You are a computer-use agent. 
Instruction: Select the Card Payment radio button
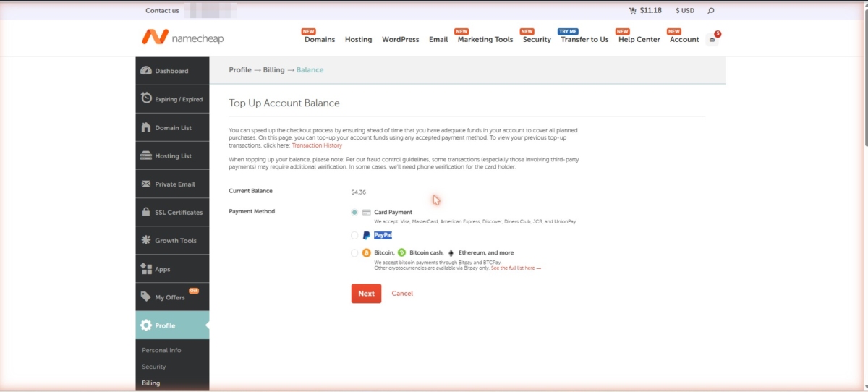(354, 213)
